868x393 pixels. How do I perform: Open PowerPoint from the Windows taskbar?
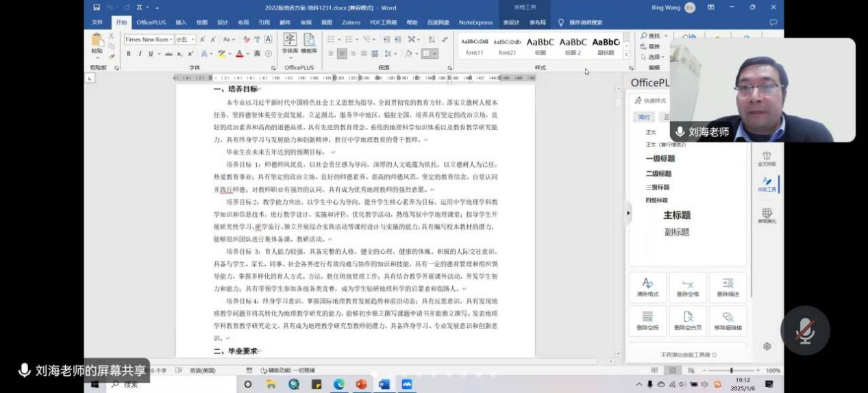[x=361, y=384]
